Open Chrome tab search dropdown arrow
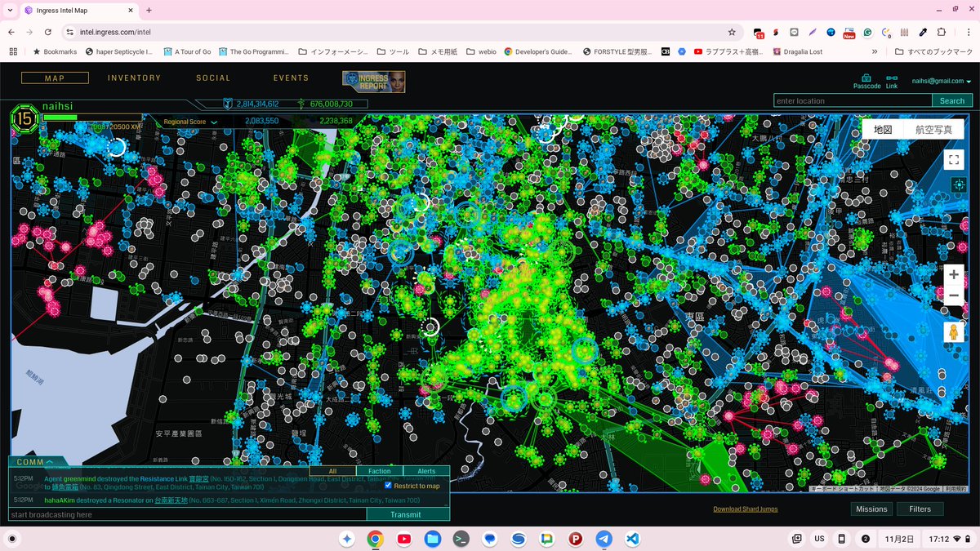This screenshot has height=551, width=980. pos(11,10)
